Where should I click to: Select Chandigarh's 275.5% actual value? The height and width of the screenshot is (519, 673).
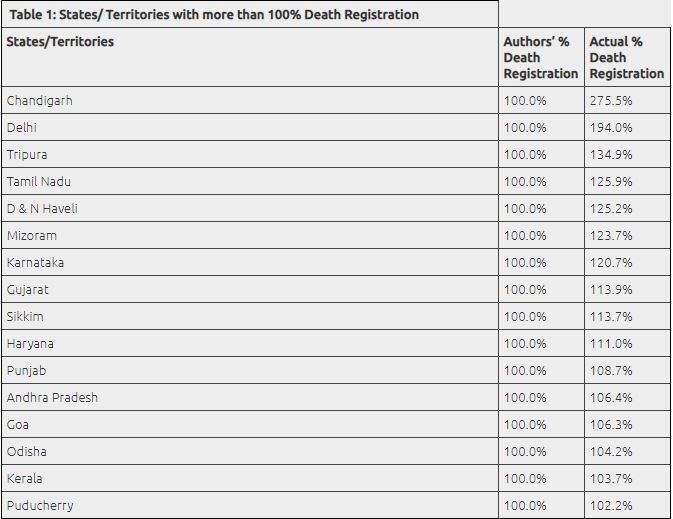[x=611, y=101]
